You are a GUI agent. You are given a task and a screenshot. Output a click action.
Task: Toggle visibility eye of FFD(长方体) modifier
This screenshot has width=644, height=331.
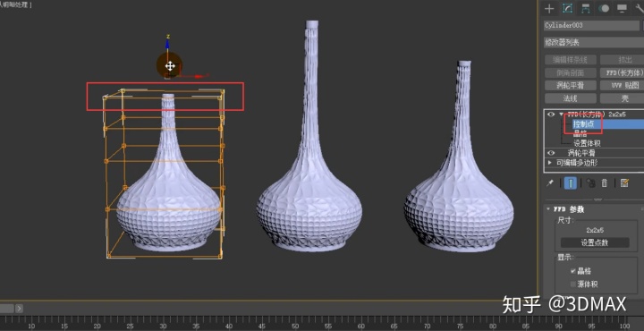click(551, 115)
